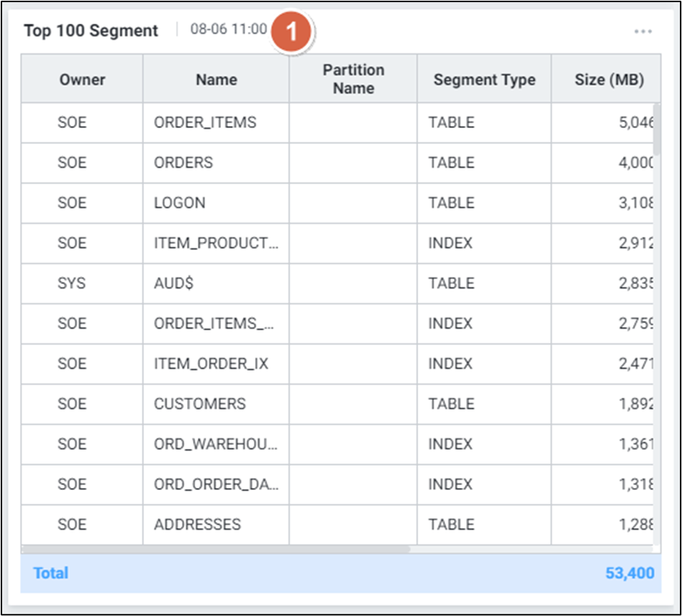Open the three-dot widget options menu
682x616 pixels.
[x=642, y=31]
